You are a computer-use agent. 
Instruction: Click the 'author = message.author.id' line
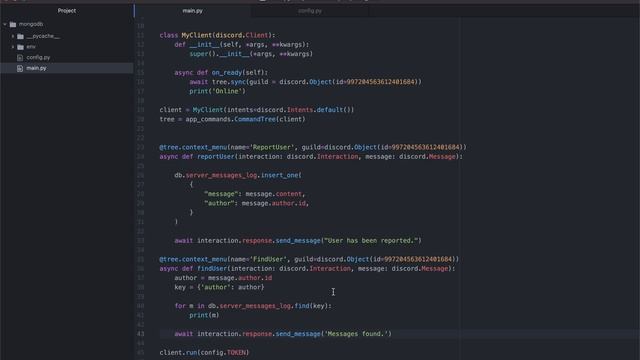click(x=223, y=278)
